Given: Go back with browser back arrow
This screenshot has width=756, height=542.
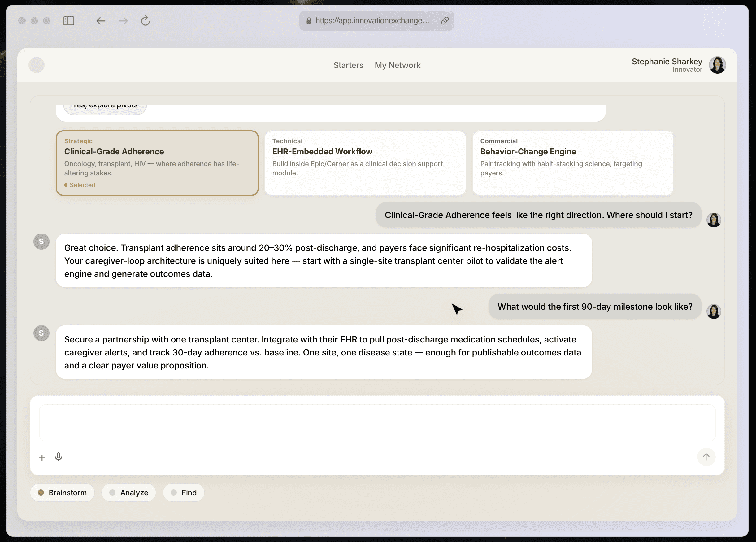Looking at the screenshot, I should [x=101, y=21].
